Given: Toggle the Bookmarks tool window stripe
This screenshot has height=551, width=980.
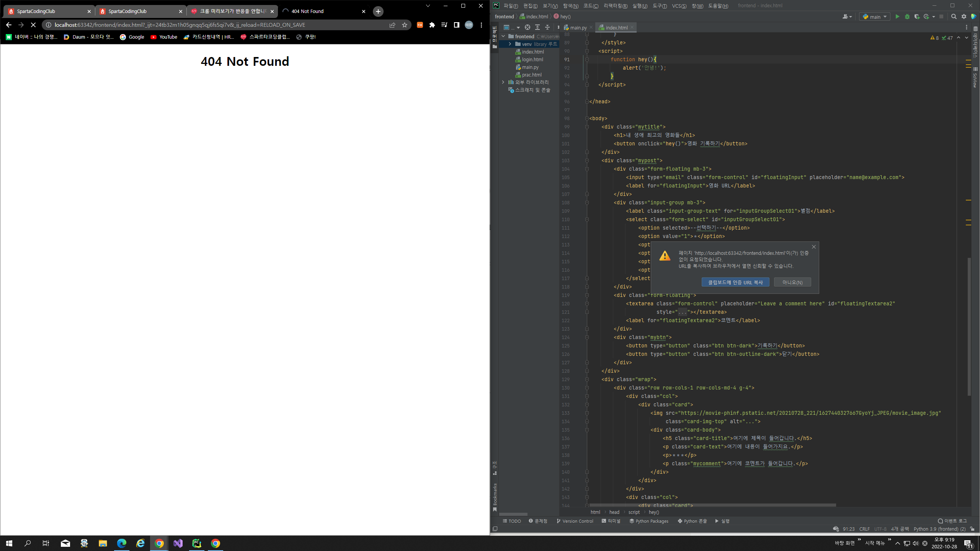Looking at the screenshot, I should click(x=495, y=497).
